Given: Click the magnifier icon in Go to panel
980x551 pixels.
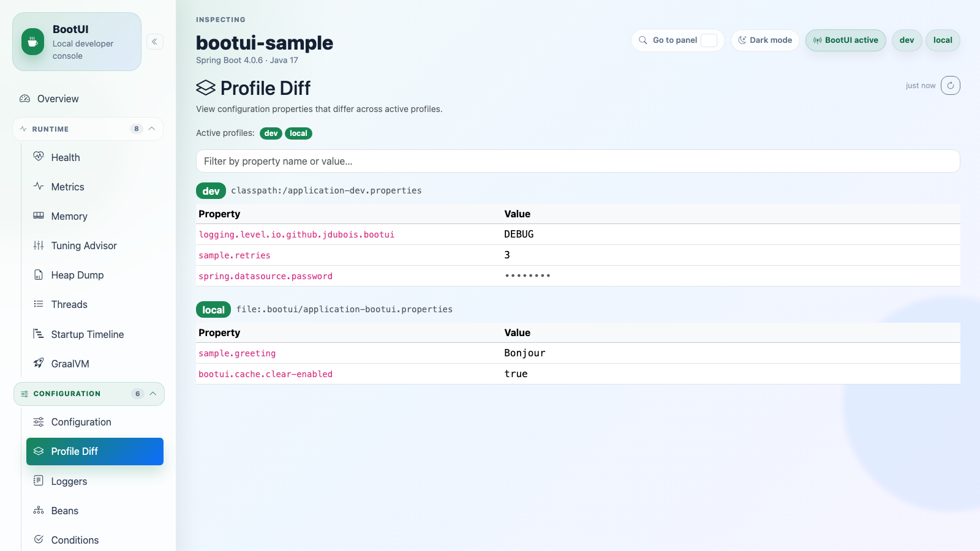Looking at the screenshot, I should [x=643, y=40].
